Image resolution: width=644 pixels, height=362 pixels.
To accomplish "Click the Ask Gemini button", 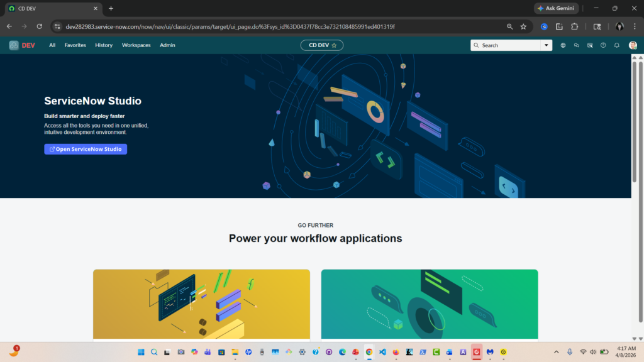I will [x=556, y=8].
